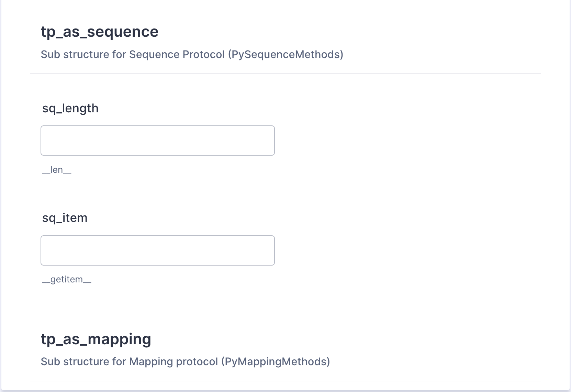
Task: Select the __len__ helper text
Action: 57,170
